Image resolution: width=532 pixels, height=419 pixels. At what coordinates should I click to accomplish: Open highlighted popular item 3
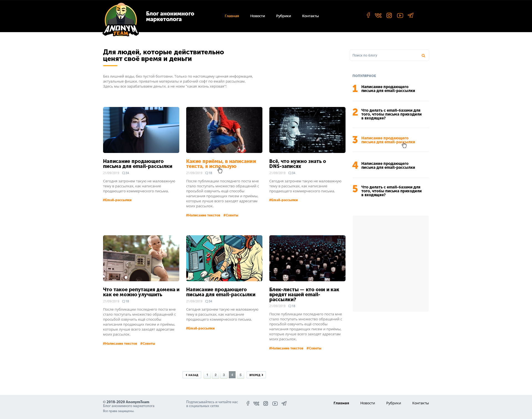point(388,140)
